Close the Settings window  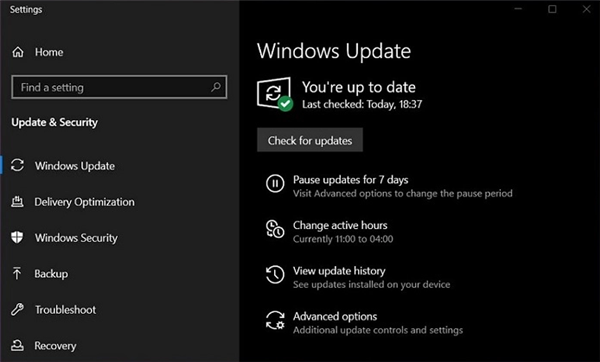(x=586, y=9)
